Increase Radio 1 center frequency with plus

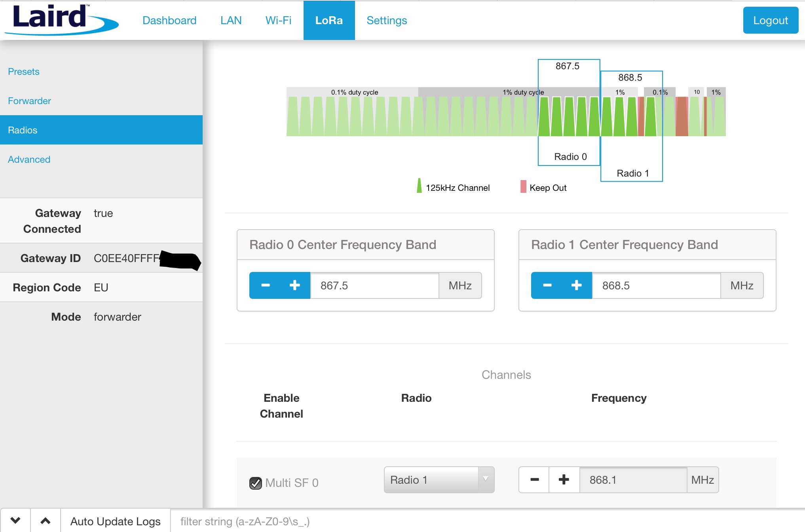click(x=577, y=285)
